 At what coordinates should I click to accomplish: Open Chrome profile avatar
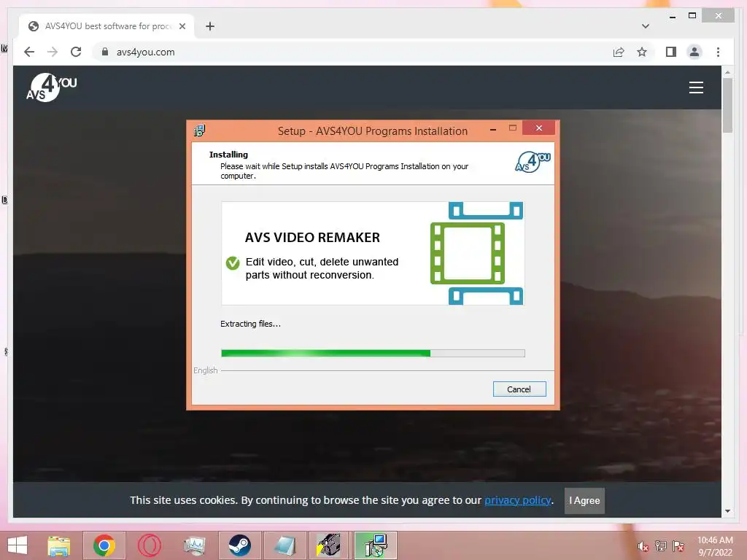(x=694, y=52)
